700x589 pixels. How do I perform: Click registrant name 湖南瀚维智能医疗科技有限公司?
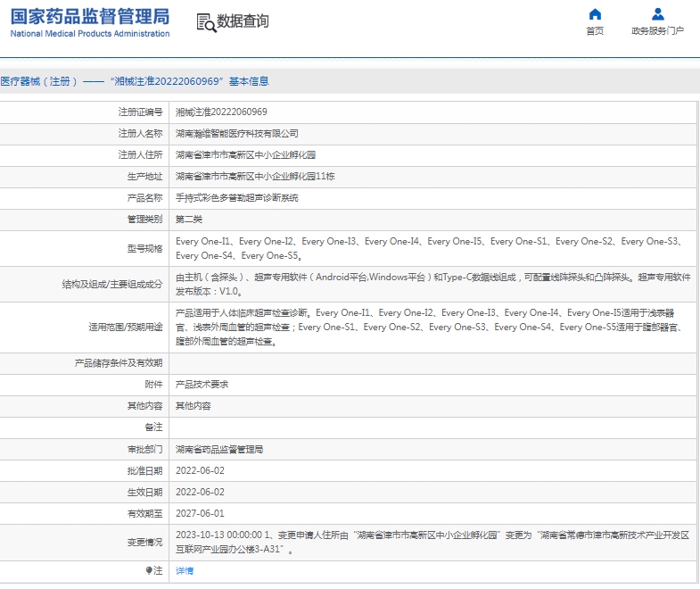coord(236,133)
